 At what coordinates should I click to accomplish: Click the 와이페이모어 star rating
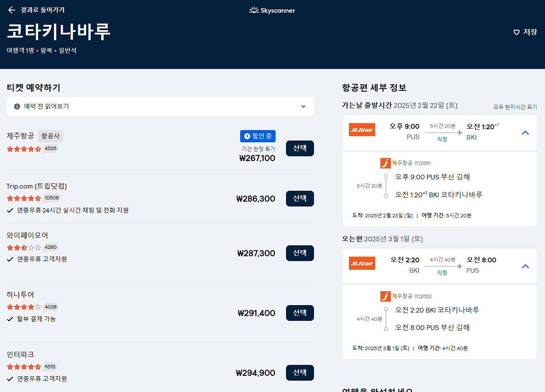coord(24,248)
